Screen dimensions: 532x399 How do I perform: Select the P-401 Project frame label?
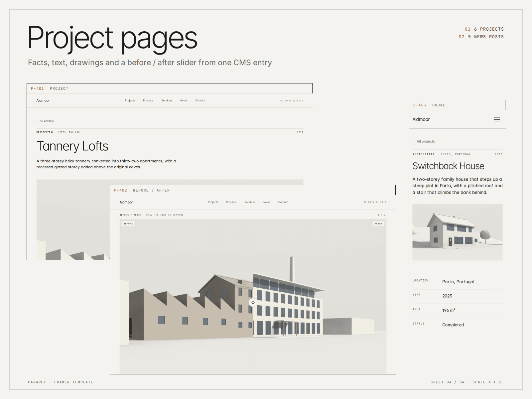pyautogui.click(x=50, y=88)
